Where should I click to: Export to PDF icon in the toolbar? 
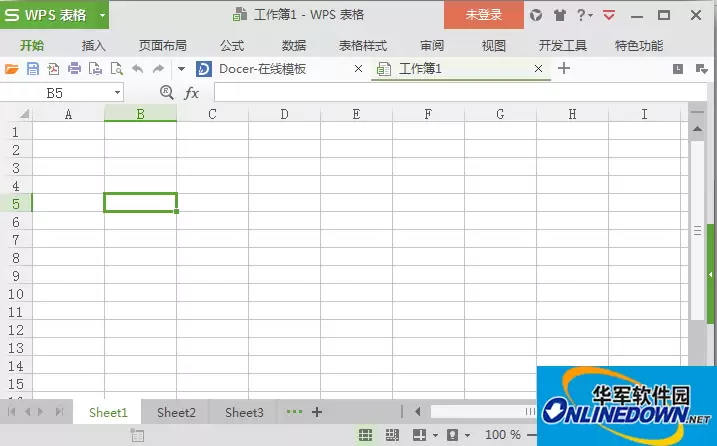(x=53, y=69)
